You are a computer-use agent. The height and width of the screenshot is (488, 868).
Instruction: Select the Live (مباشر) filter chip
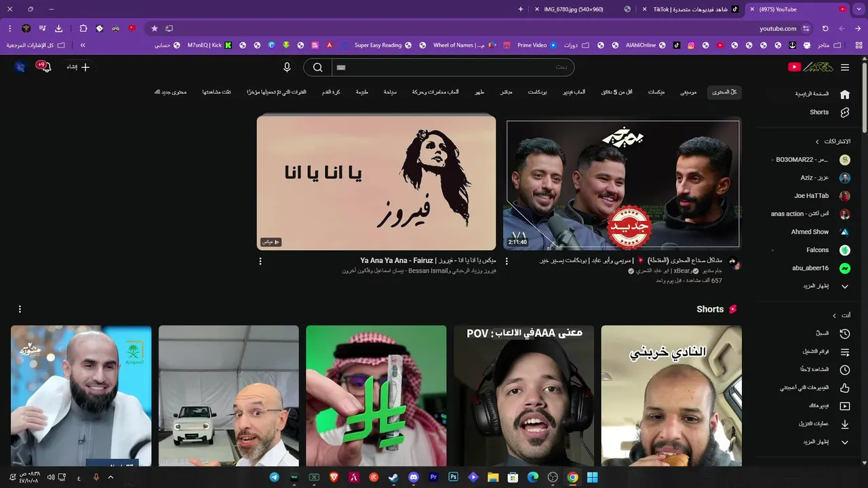click(x=506, y=92)
